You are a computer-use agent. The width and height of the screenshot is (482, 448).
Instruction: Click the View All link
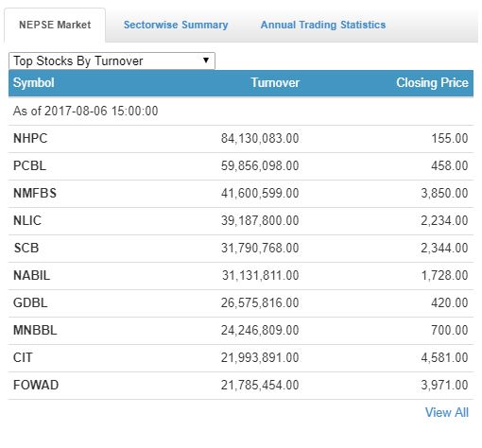pos(447,412)
